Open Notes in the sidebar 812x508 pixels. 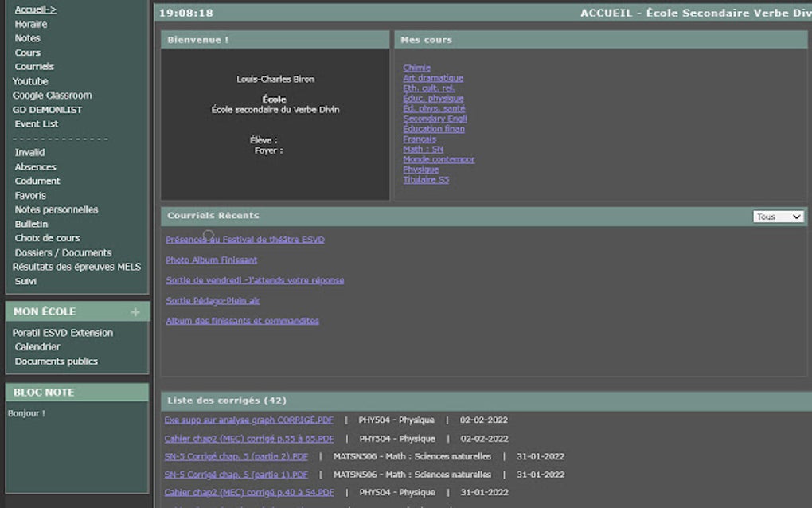point(27,38)
